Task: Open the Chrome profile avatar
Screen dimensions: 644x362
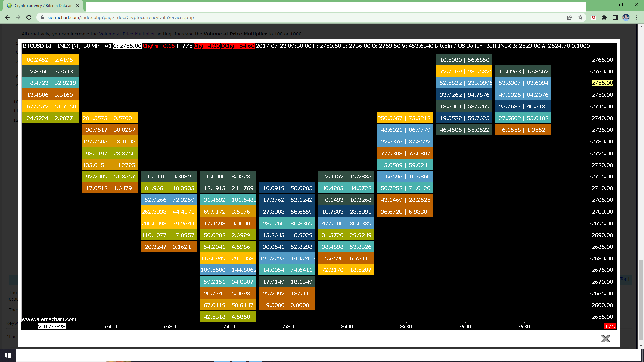Action: coord(626,17)
